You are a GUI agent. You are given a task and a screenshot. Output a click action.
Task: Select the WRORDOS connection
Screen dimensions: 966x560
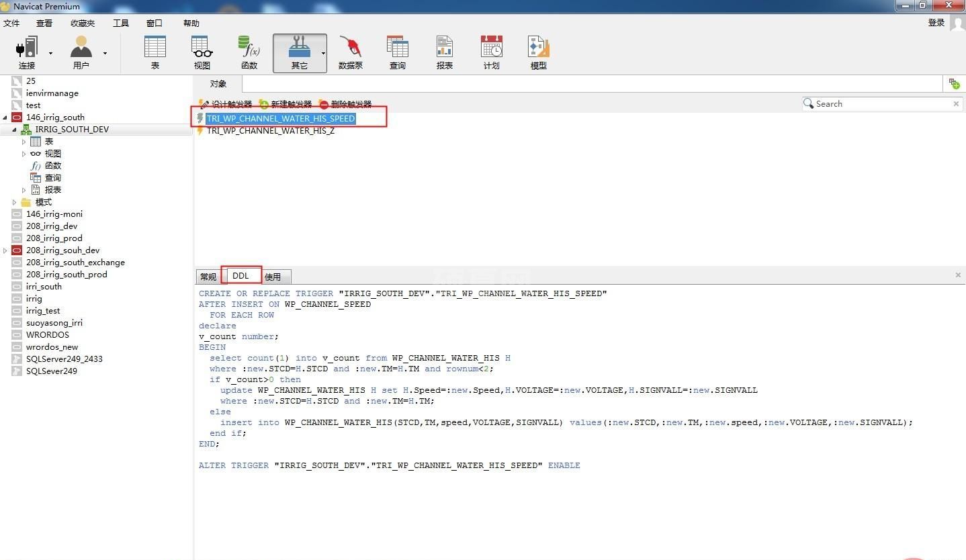pos(48,334)
